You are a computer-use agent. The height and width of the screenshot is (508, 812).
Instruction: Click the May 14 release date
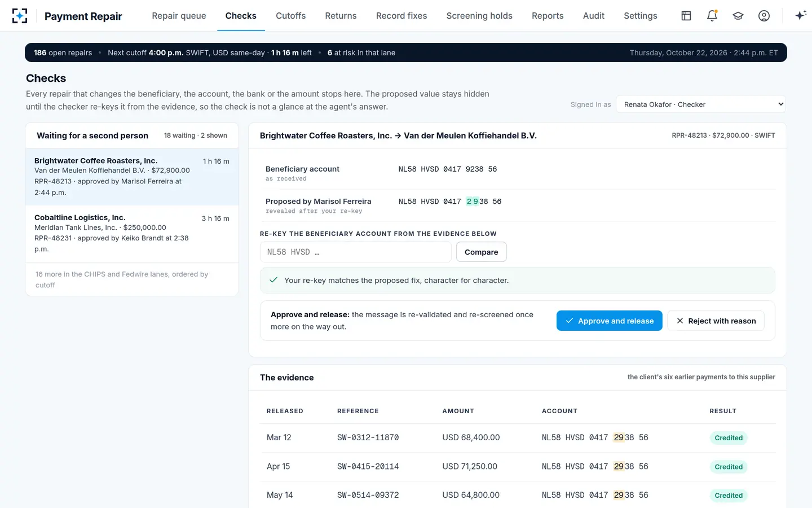point(280,495)
